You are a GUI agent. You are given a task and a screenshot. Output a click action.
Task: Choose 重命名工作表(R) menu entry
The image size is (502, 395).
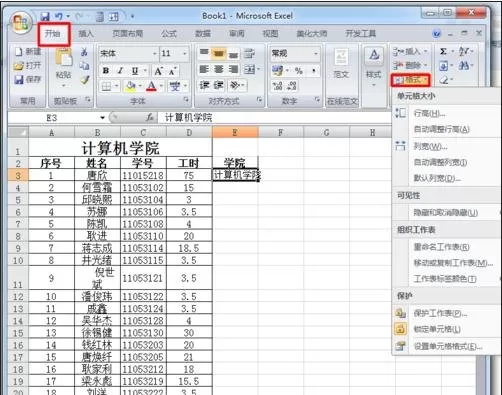(x=446, y=247)
